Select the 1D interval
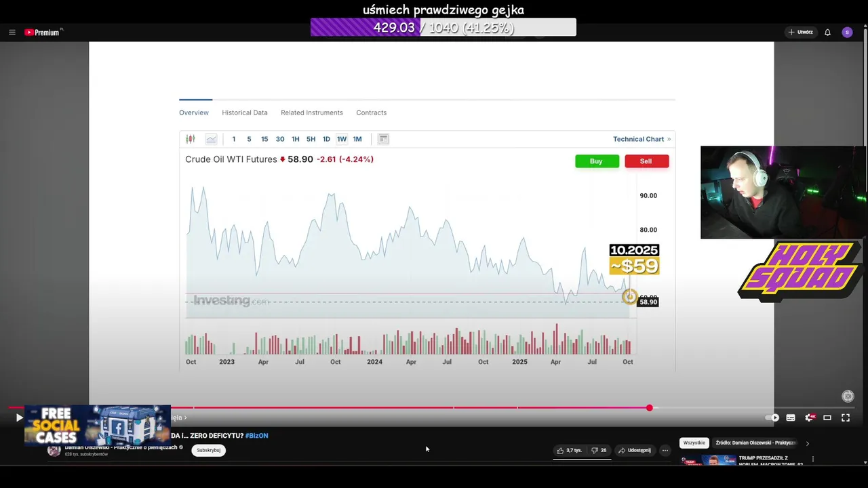The height and width of the screenshot is (488, 868). [x=326, y=139]
